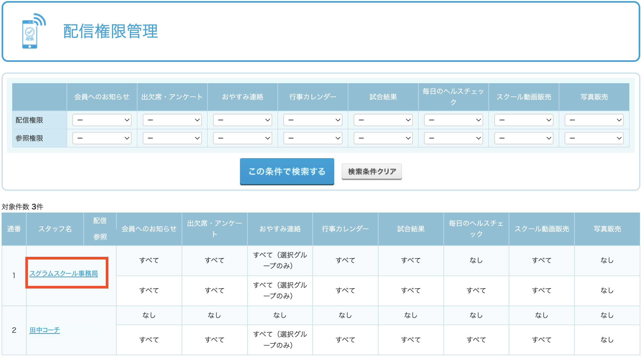644x360 pixels.
Task: Open 配信権限 dropdown for スクール動画販売
Action: 524,120
